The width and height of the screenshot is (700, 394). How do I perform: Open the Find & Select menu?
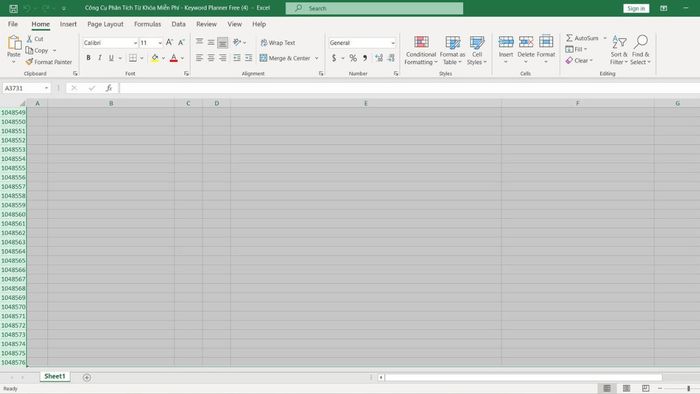click(x=641, y=50)
